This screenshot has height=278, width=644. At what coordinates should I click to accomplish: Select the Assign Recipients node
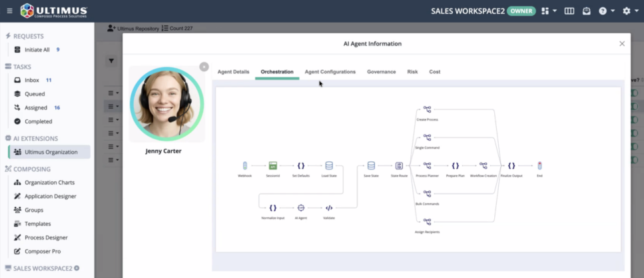[x=427, y=222]
